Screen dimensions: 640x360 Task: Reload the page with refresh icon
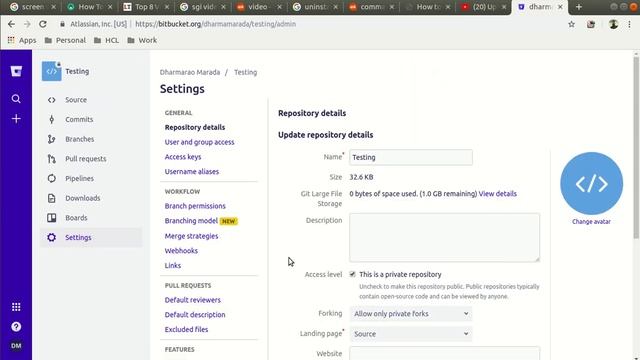(43, 24)
